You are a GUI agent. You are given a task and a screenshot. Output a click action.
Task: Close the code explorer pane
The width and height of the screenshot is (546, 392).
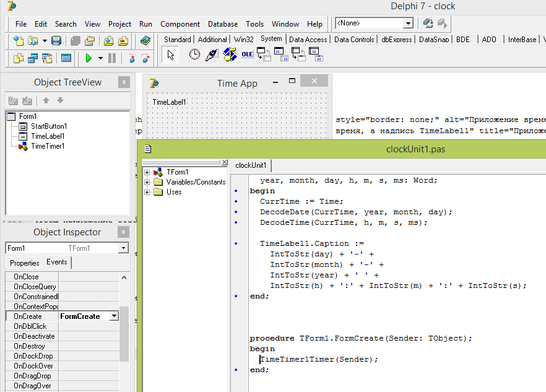pyautogui.click(x=225, y=162)
